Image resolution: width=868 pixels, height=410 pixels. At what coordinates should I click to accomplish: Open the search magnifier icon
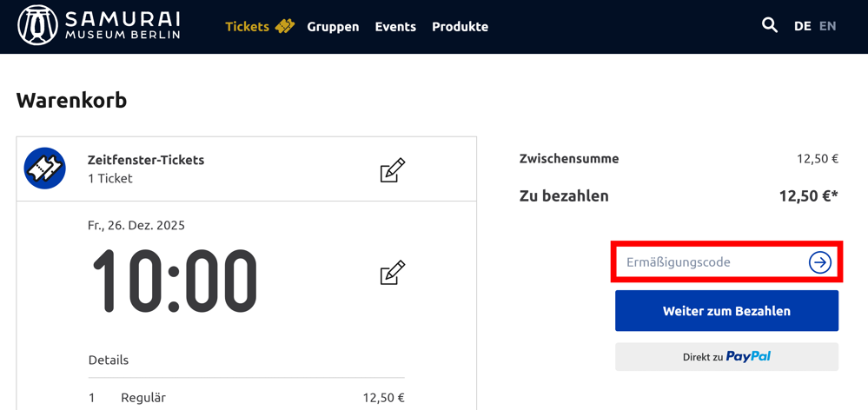click(x=770, y=25)
